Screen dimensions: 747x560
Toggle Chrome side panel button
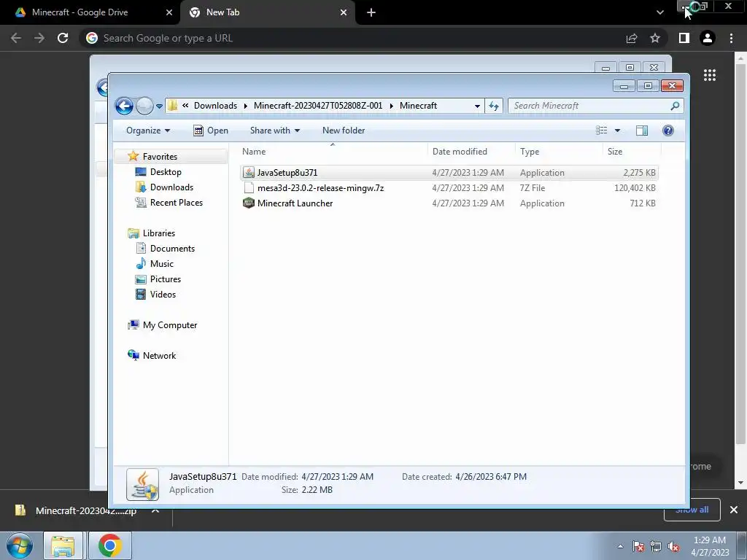click(x=684, y=38)
